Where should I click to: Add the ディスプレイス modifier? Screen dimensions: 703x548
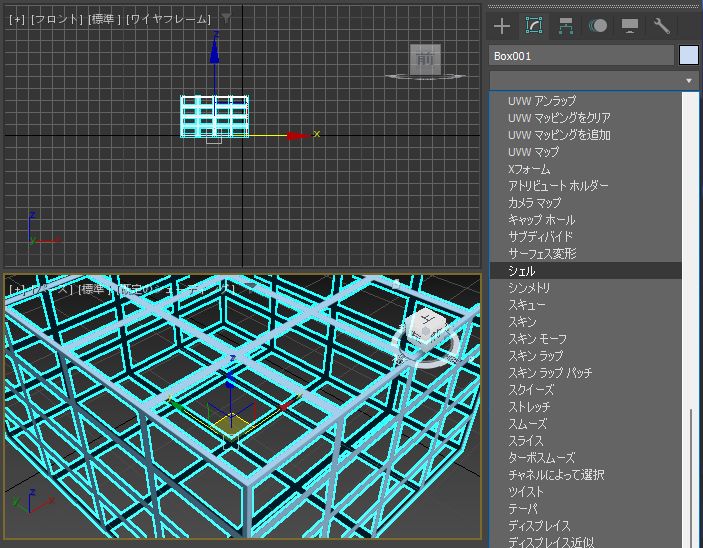pyautogui.click(x=539, y=526)
